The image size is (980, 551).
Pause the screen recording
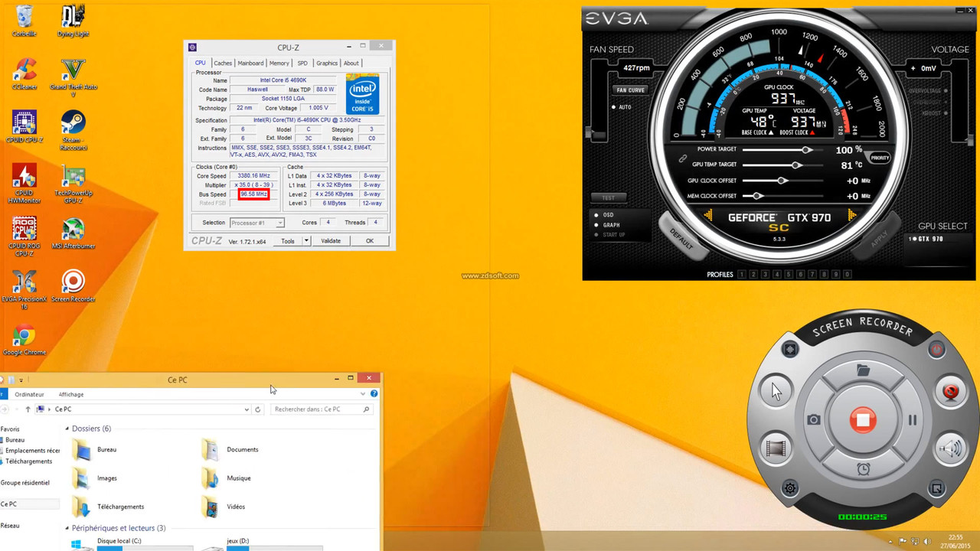(913, 420)
